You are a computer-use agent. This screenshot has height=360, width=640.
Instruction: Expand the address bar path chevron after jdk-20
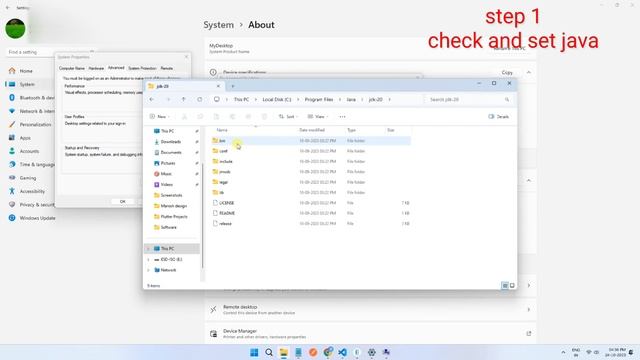click(389, 100)
